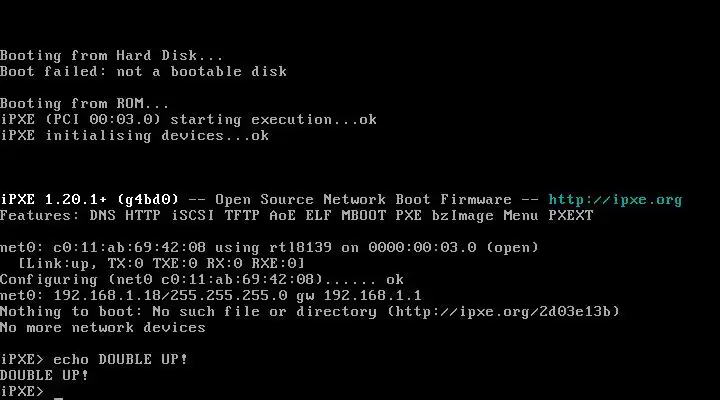Click 'Booting from ROM...' text
The width and height of the screenshot is (720, 400).
click(84, 104)
